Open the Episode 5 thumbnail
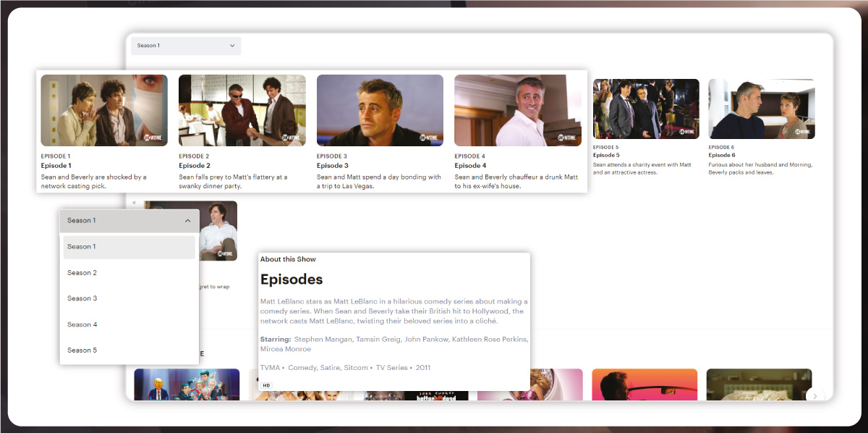Viewport: 868px width, 433px height. coord(646,109)
